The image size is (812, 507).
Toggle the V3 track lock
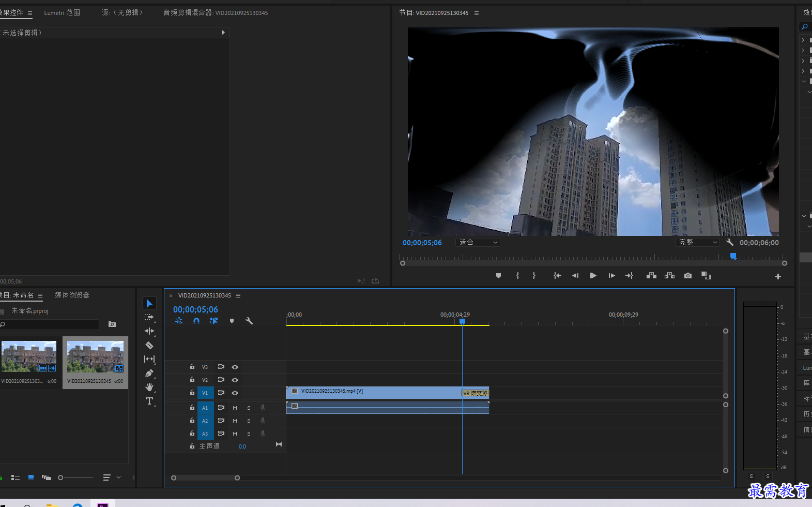click(192, 366)
